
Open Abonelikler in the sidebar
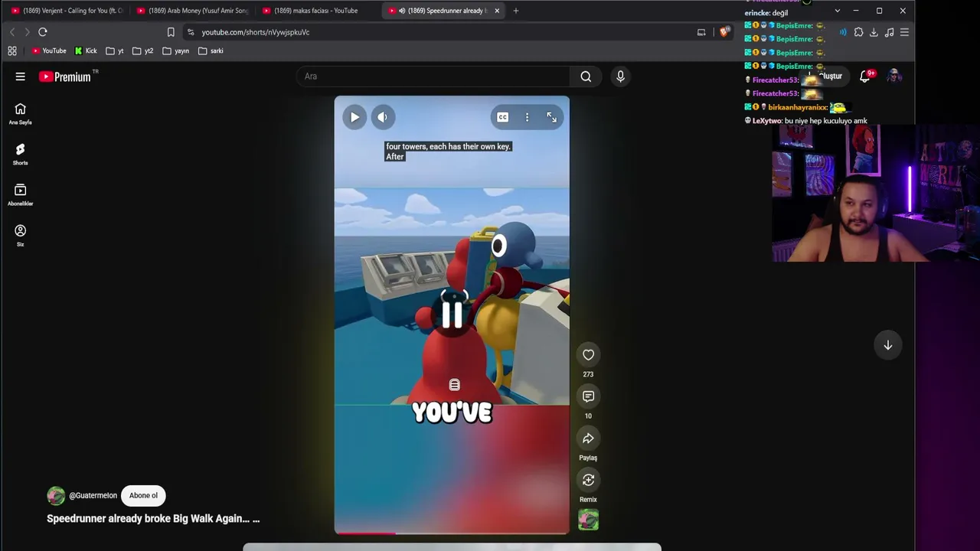[21, 194]
